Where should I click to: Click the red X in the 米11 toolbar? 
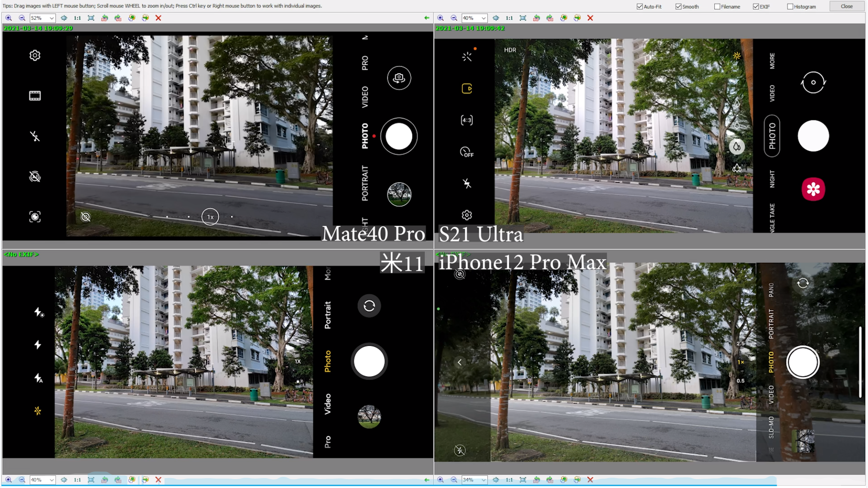point(158,480)
